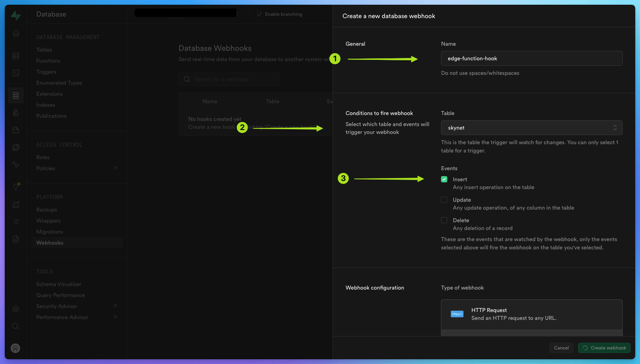Open the Reports chart icon
Viewport: 640px width, 364px height.
[x=16, y=204]
